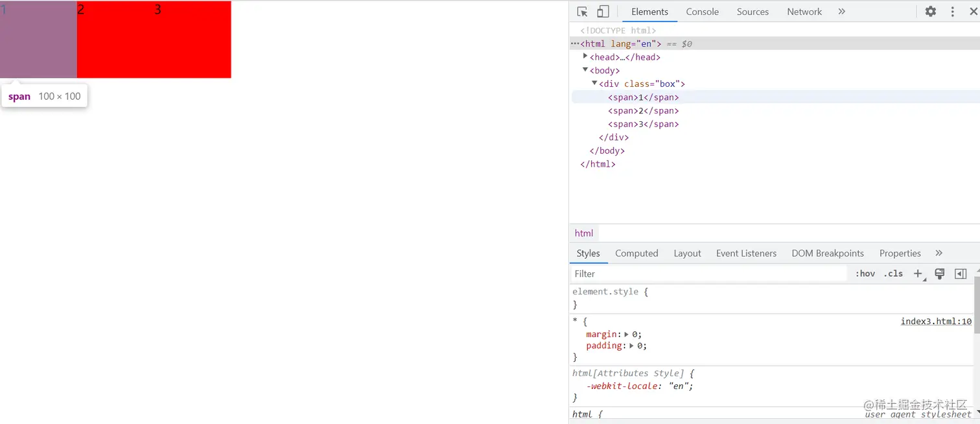Expand the head element node
The image size is (980, 424).
[585, 56]
